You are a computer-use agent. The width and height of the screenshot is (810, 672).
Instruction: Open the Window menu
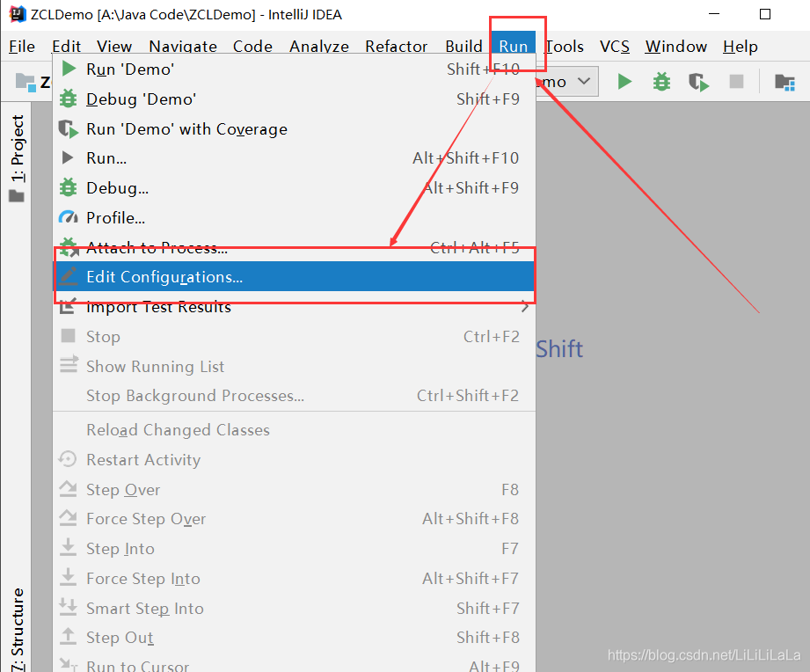click(675, 47)
